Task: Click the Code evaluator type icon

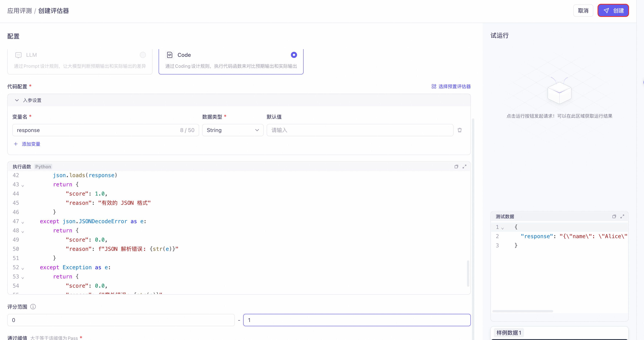Action: [x=170, y=55]
